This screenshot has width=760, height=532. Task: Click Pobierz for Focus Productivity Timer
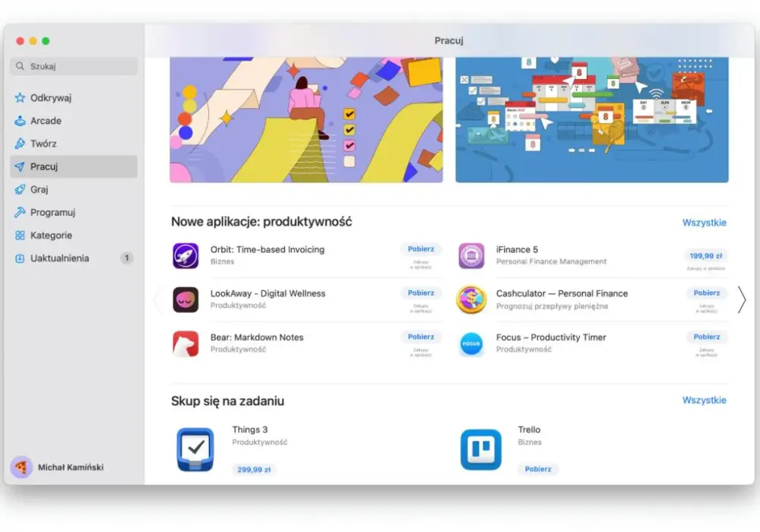pyautogui.click(x=707, y=337)
